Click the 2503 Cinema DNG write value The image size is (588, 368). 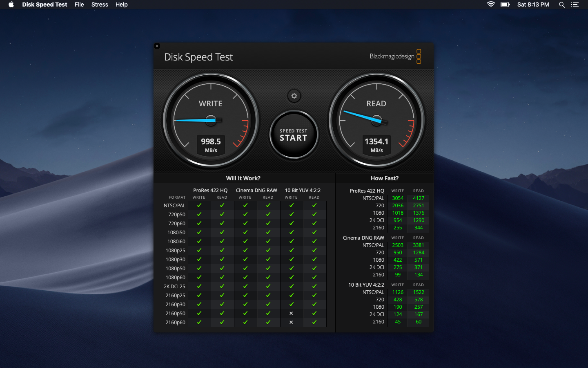coord(398,245)
